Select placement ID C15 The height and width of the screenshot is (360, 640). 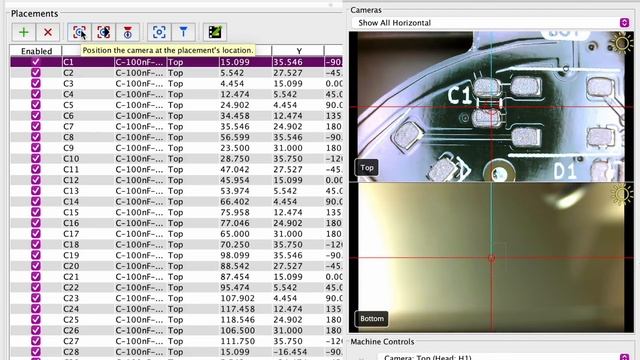click(x=71, y=212)
